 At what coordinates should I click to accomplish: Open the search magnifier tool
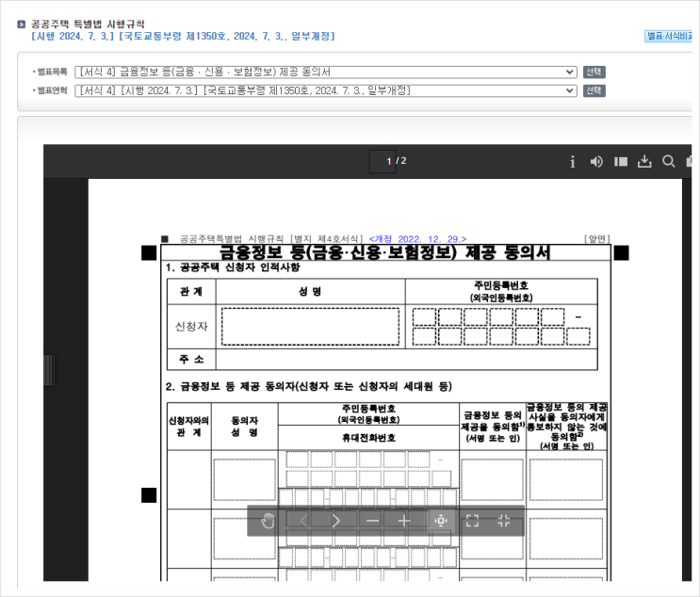668,161
